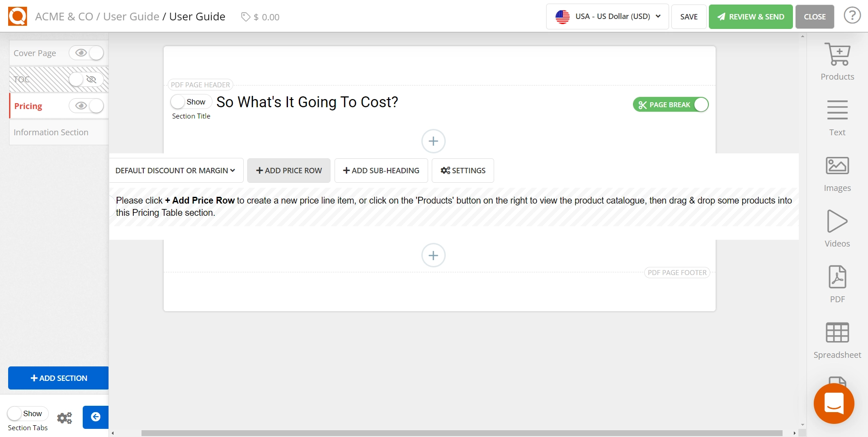Open the orange chat support widget
Image resolution: width=868 pixels, height=437 pixels.
834,404
